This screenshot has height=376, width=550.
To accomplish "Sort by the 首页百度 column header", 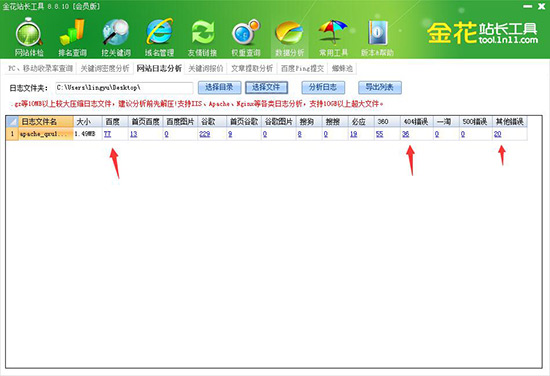I will pyautogui.click(x=146, y=122).
